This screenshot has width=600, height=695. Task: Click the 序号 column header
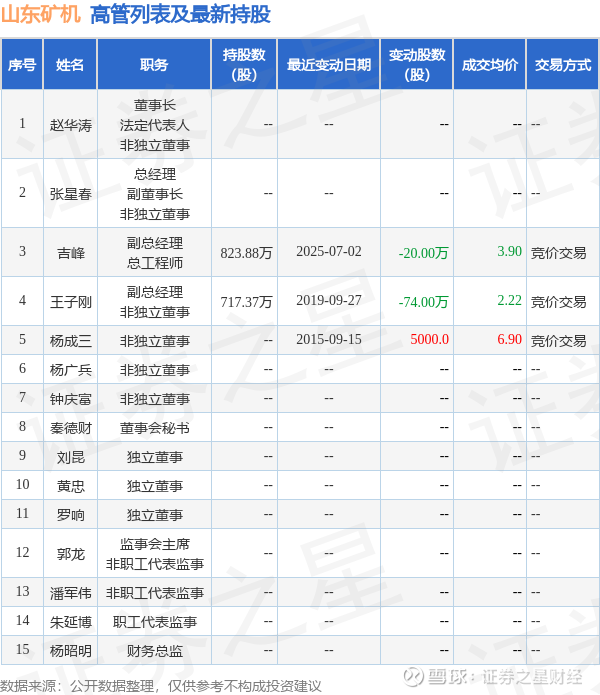(x=22, y=65)
